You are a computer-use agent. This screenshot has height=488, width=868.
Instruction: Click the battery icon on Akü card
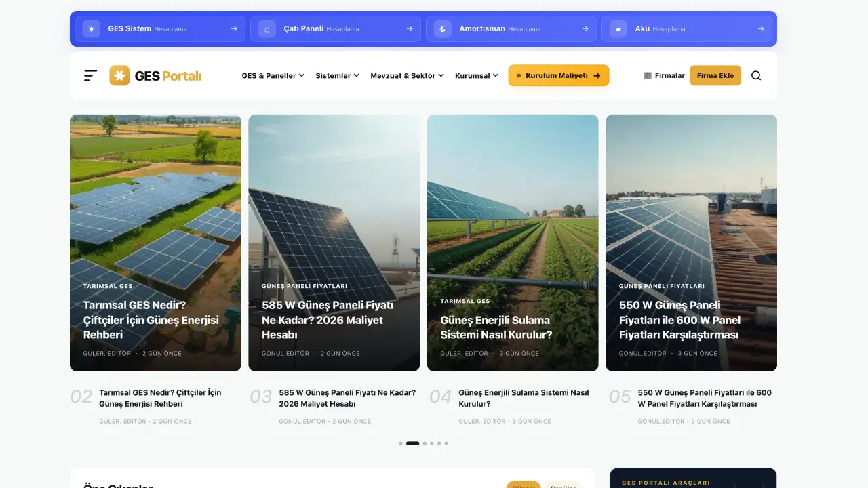[x=618, y=29]
